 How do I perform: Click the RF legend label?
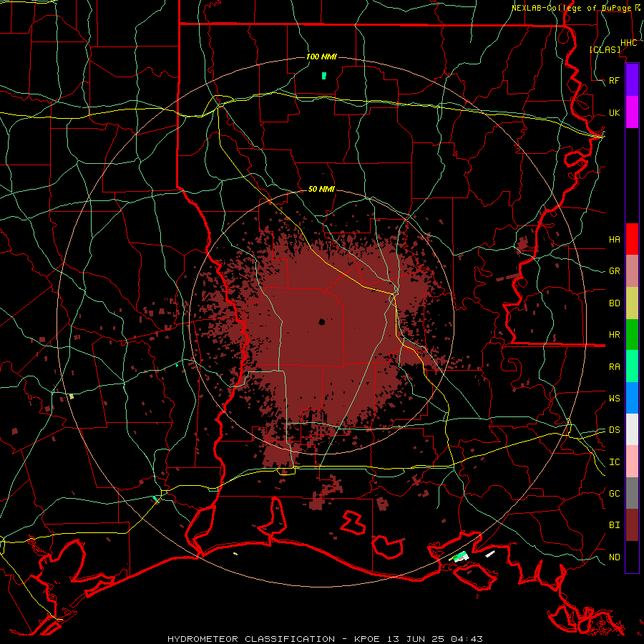coord(614,80)
